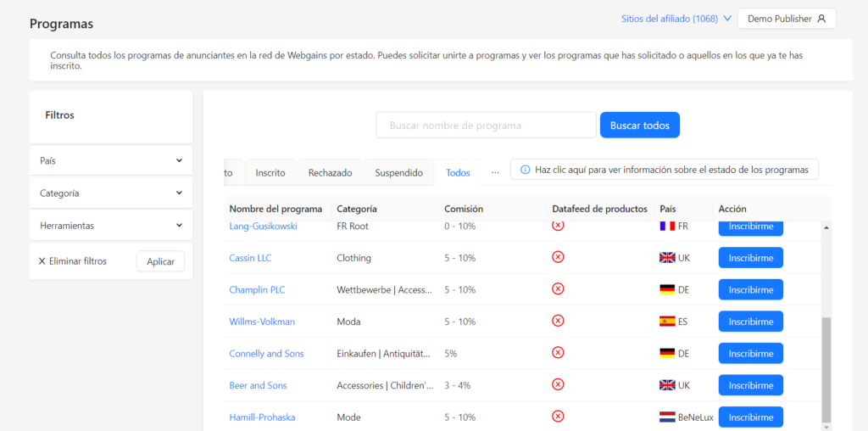Open the Beer and Sons program link

(258, 385)
